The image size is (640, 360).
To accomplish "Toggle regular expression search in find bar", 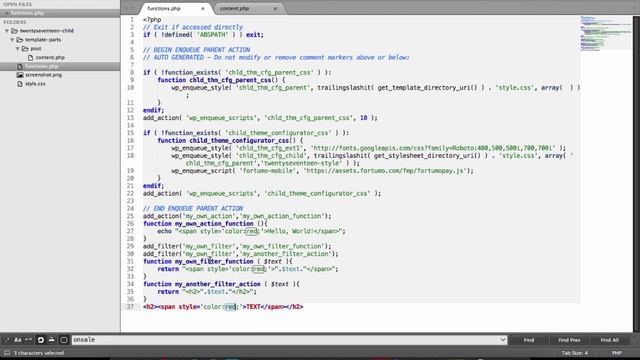I will 7,340.
